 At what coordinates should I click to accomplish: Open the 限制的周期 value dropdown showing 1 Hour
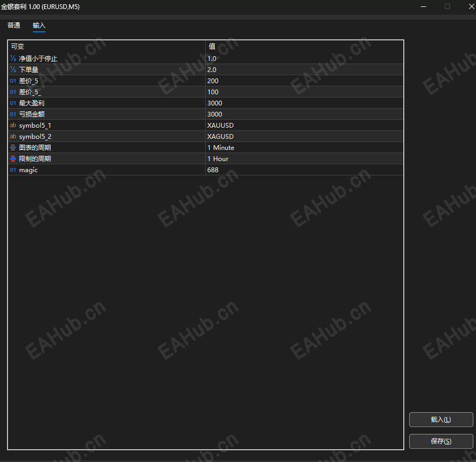coord(304,158)
